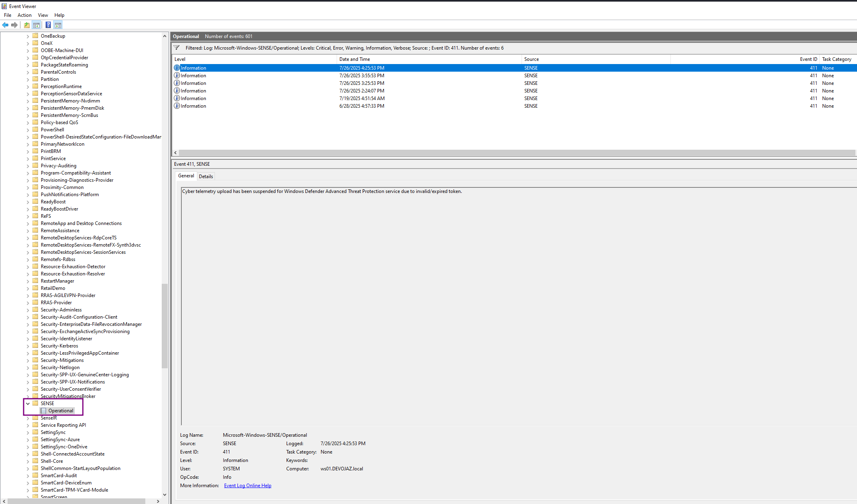Click the event list scroll-left arrow
Viewport: 857px width, 504px height.
pos(175,153)
